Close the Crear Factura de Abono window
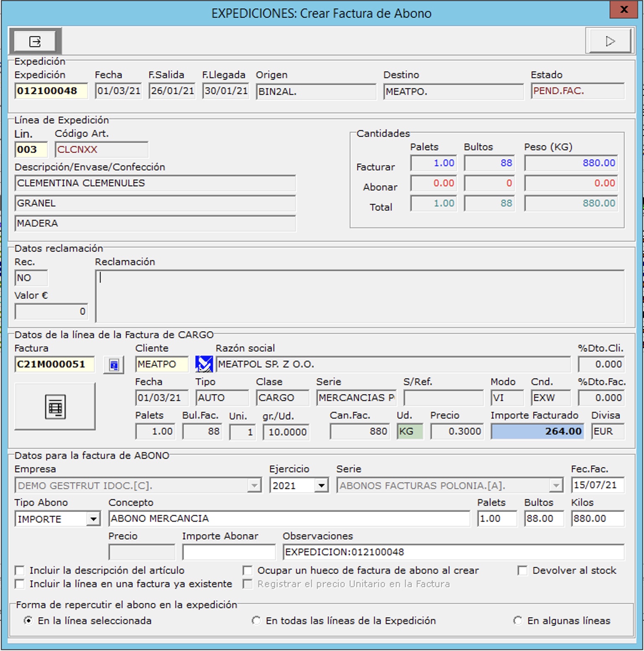Viewport: 644px width, 651px height. [x=623, y=10]
